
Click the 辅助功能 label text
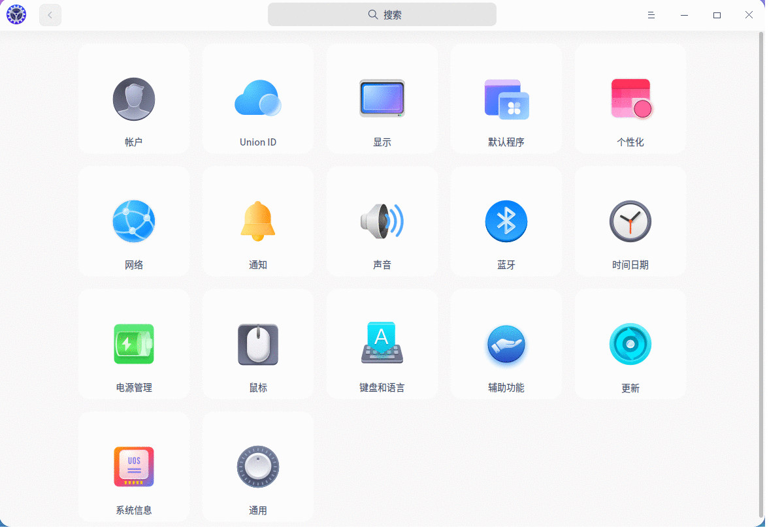(506, 388)
